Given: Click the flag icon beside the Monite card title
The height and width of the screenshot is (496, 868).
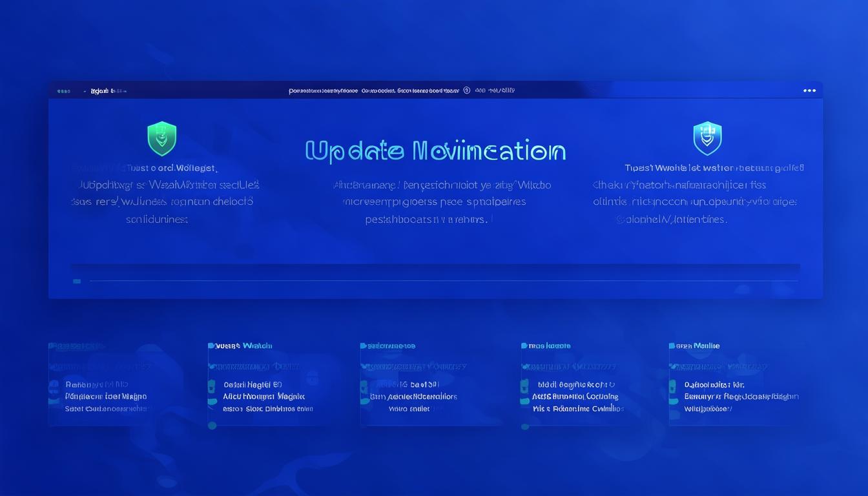Looking at the screenshot, I should click(x=672, y=346).
